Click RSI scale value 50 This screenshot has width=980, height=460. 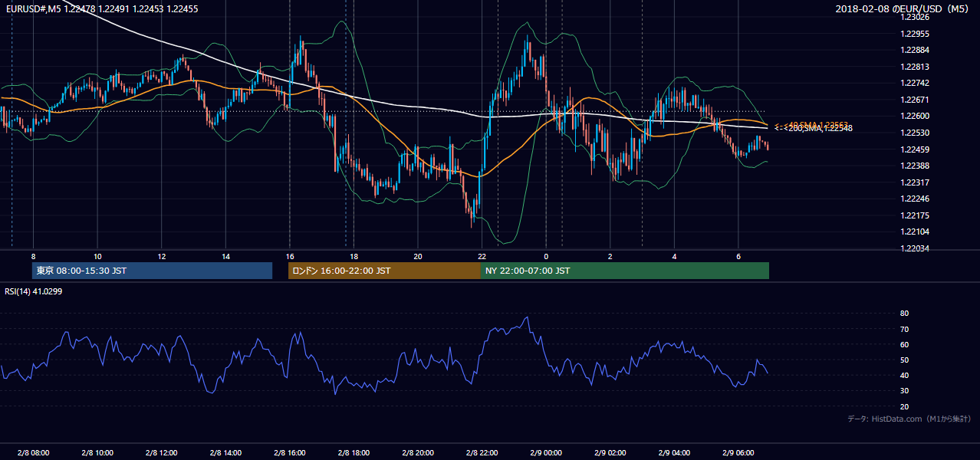tap(905, 360)
